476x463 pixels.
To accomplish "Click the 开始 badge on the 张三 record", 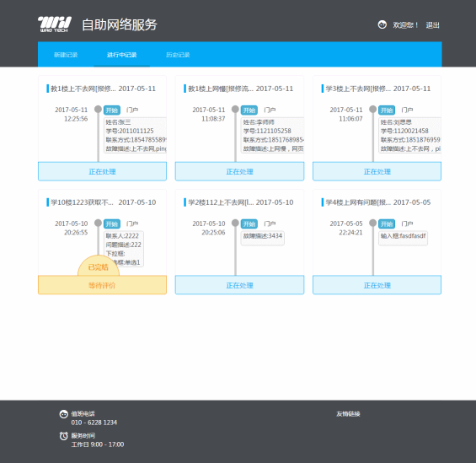I will coord(112,110).
